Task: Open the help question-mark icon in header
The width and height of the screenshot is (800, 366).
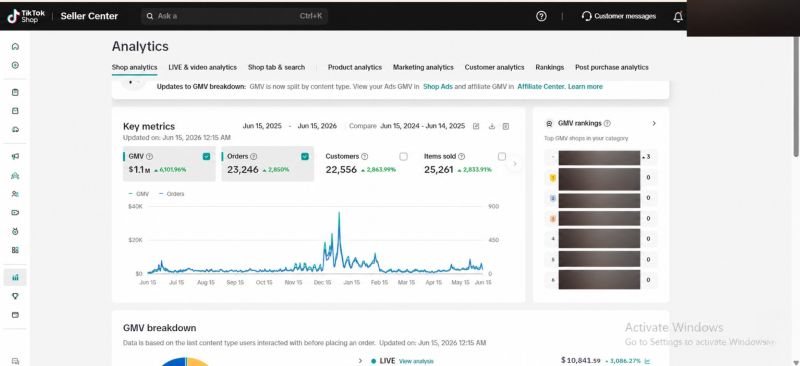Action: coord(541,16)
